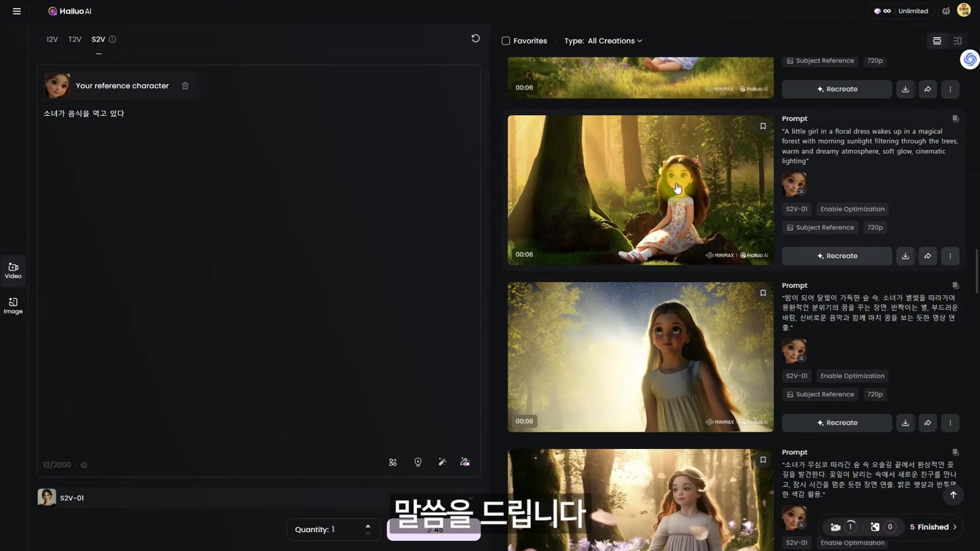Show S2V info tooltip icon
The width and height of the screenshot is (980, 551).
112,39
